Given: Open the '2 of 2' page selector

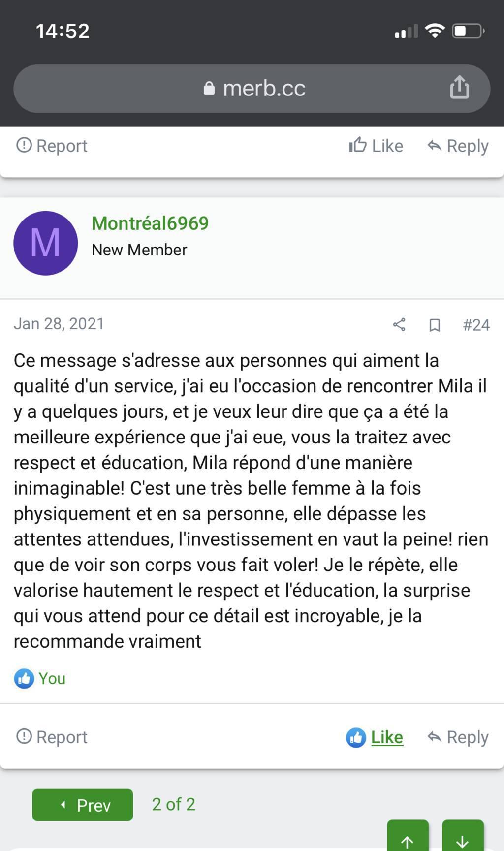Looking at the screenshot, I should [174, 804].
